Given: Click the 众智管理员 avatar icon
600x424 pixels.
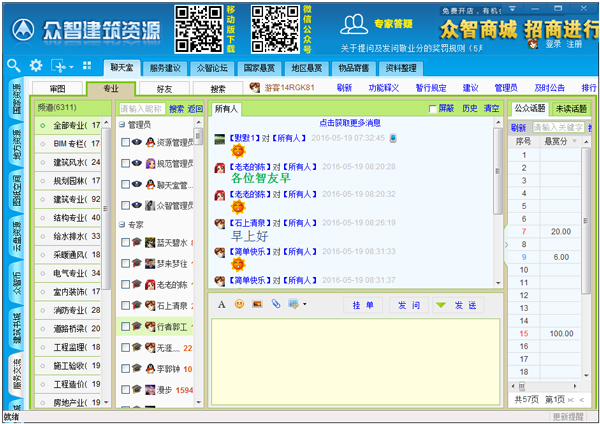Looking at the screenshot, I should point(150,205).
